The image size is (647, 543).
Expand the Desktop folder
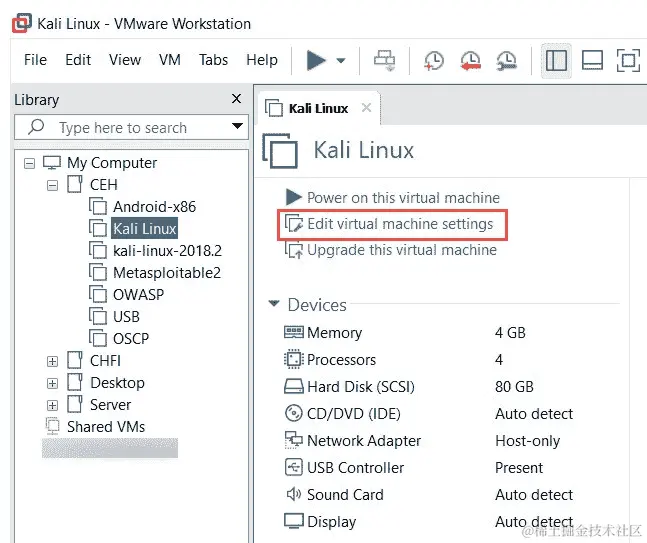[52, 383]
